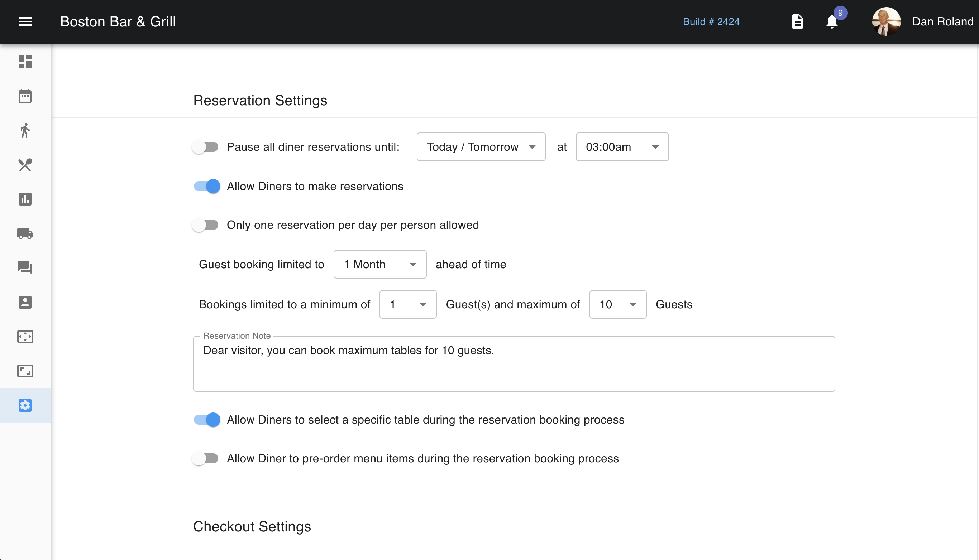Click the Build # 2424 link

click(711, 21)
